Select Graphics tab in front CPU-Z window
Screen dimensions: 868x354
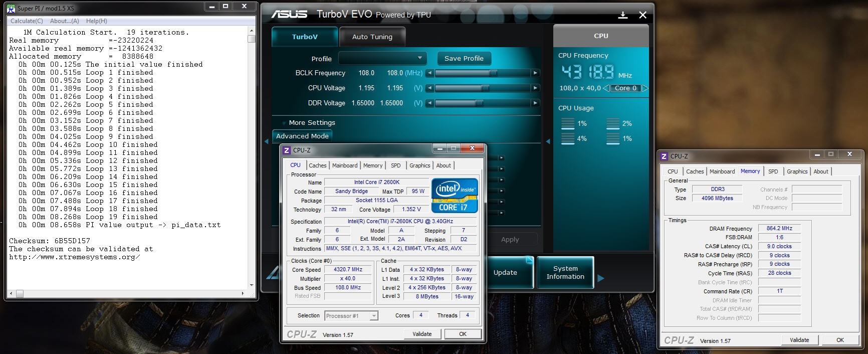tap(419, 165)
